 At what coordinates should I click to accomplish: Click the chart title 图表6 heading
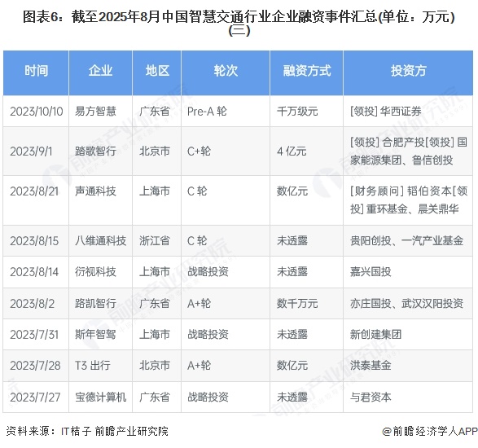click(x=239, y=23)
